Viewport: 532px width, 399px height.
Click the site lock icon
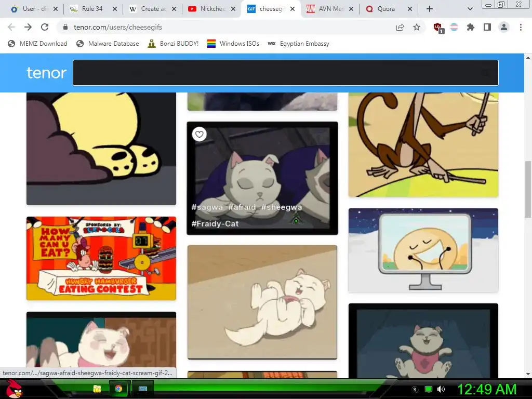point(66,27)
